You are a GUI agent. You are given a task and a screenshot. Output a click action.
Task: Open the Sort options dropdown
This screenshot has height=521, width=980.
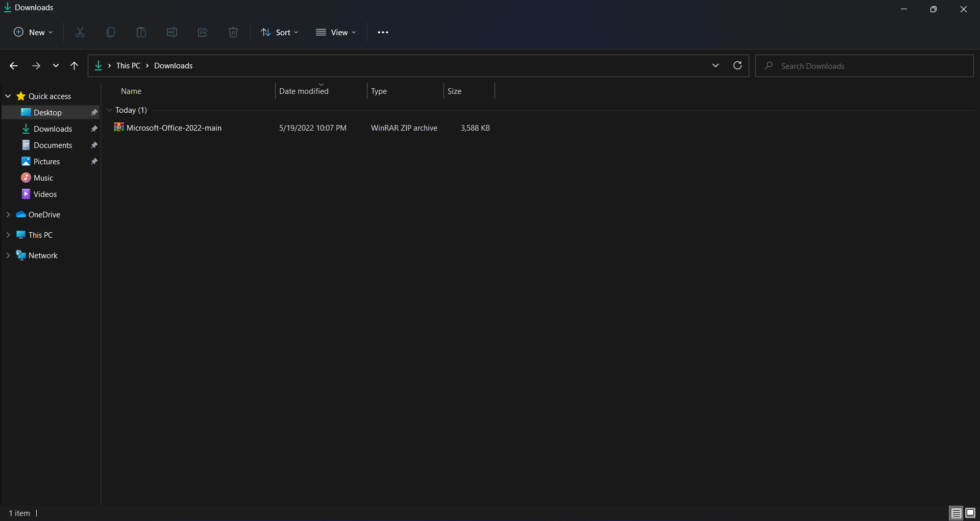[280, 32]
